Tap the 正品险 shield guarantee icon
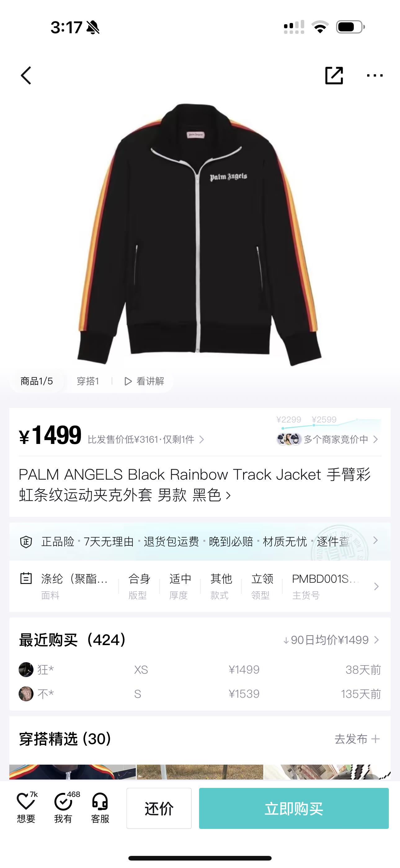This screenshot has height=868, width=400. click(x=26, y=542)
